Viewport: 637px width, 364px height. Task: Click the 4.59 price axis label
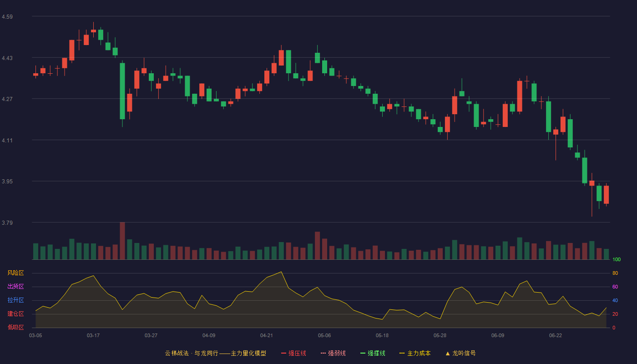tap(7, 17)
